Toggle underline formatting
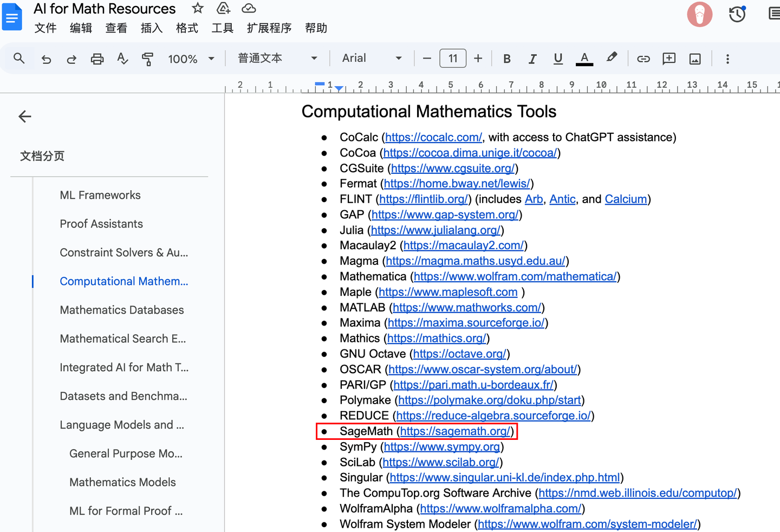780x532 pixels. tap(558, 58)
